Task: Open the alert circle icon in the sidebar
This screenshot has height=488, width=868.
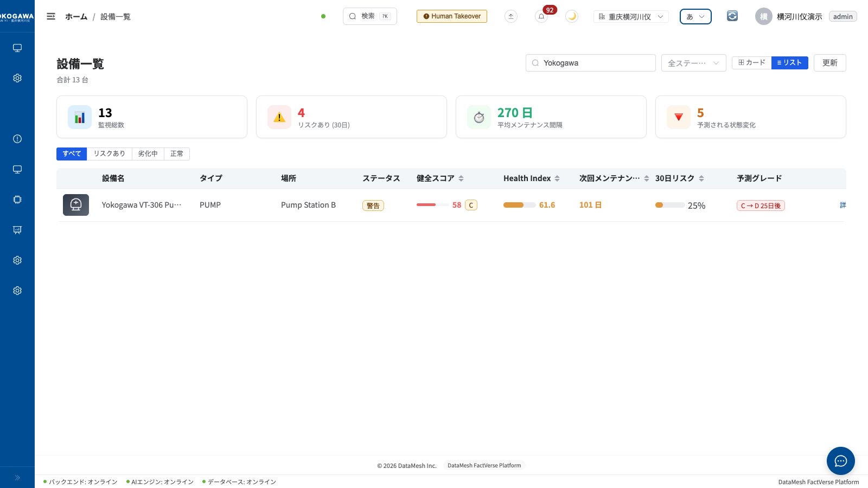Action: pos(17,139)
